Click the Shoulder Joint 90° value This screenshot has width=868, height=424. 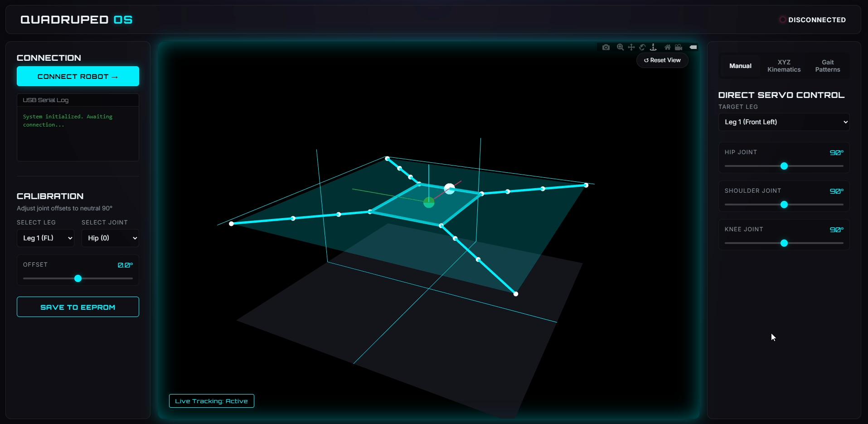[837, 191]
